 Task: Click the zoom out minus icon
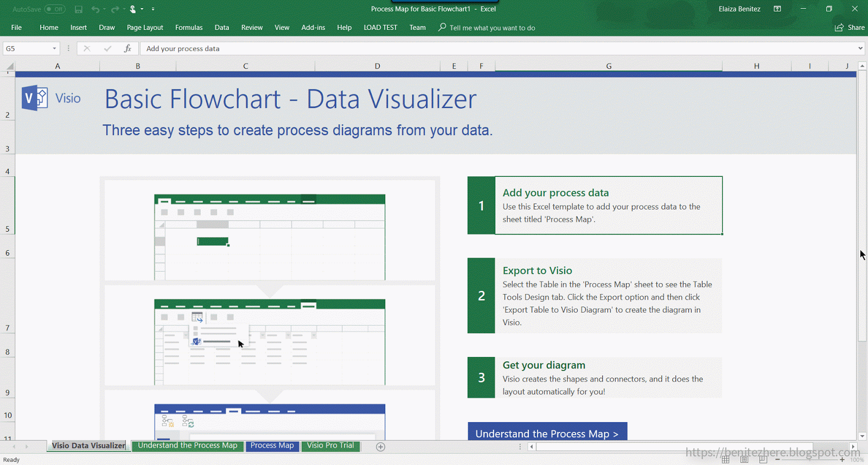click(777, 460)
